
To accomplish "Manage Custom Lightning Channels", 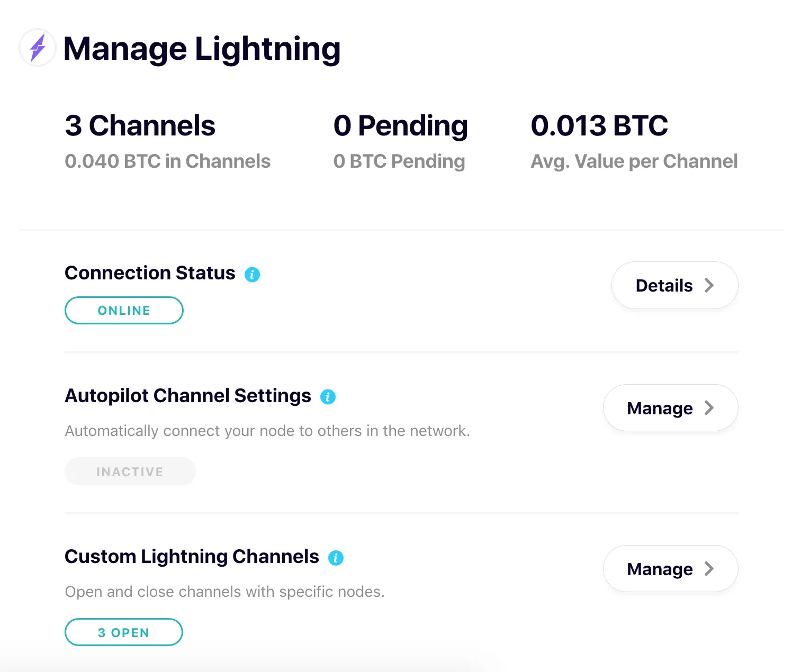I will click(670, 569).
